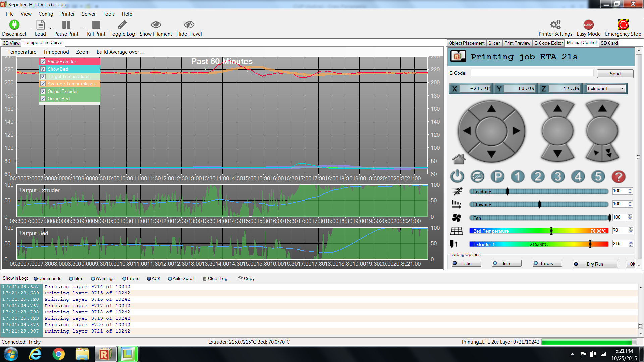Click the Clear Log button

tap(215, 279)
